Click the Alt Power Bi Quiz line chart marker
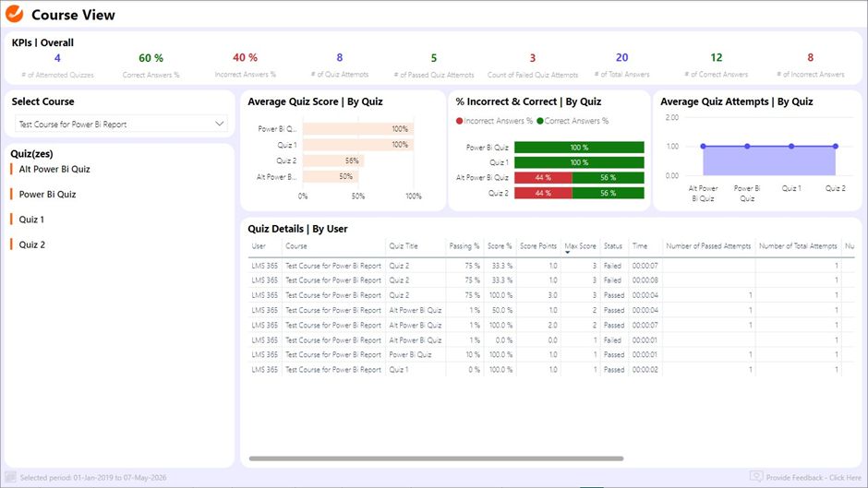The image size is (868, 488). tap(704, 147)
